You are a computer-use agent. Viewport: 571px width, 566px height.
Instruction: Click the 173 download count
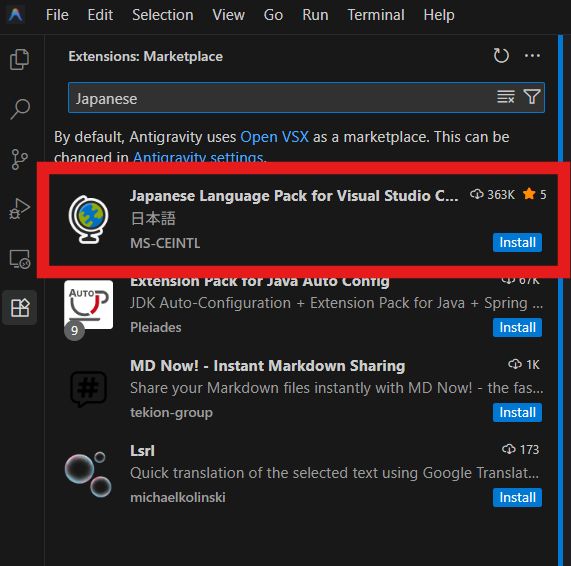tap(520, 449)
